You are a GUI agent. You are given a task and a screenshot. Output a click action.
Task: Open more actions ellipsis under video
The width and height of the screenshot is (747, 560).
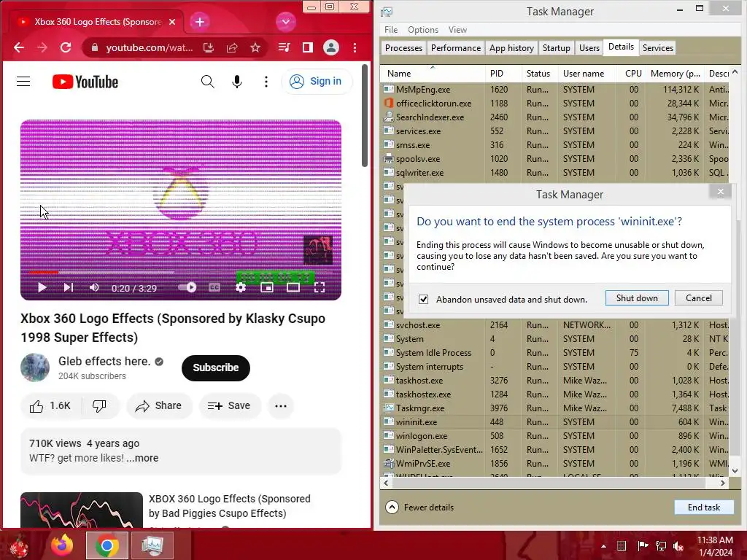pyautogui.click(x=281, y=405)
